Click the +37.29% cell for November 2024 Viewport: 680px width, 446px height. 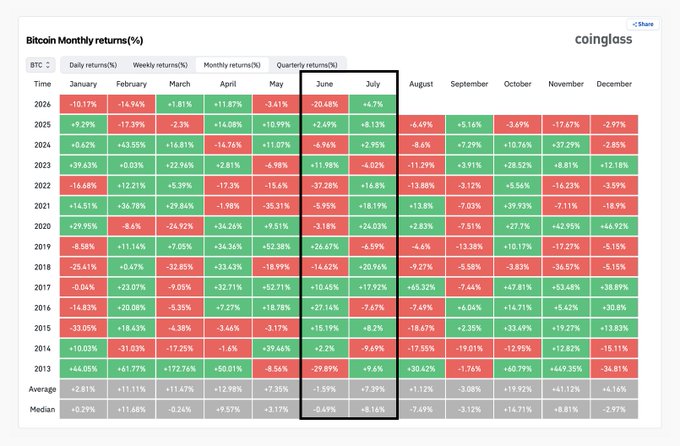[x=566, y=145]
